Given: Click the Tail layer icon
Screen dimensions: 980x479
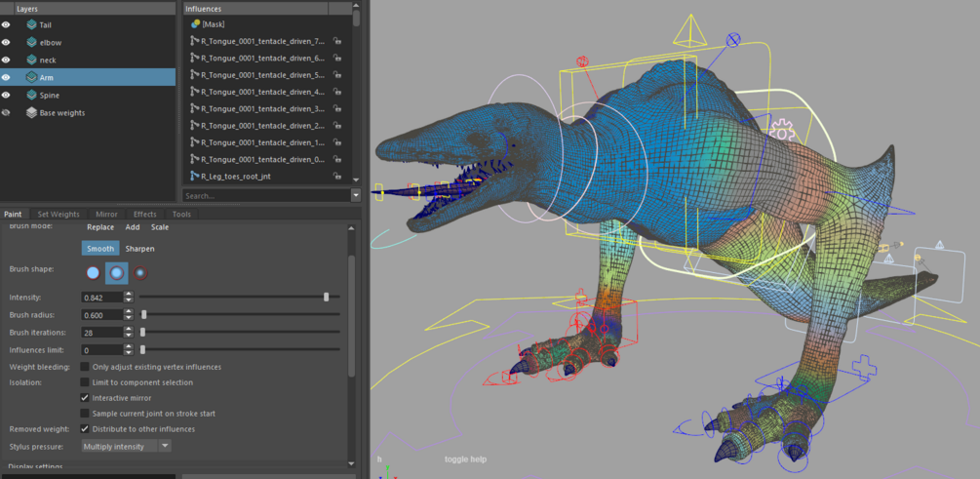Looking at the screenshot, I should click(31, 25).
